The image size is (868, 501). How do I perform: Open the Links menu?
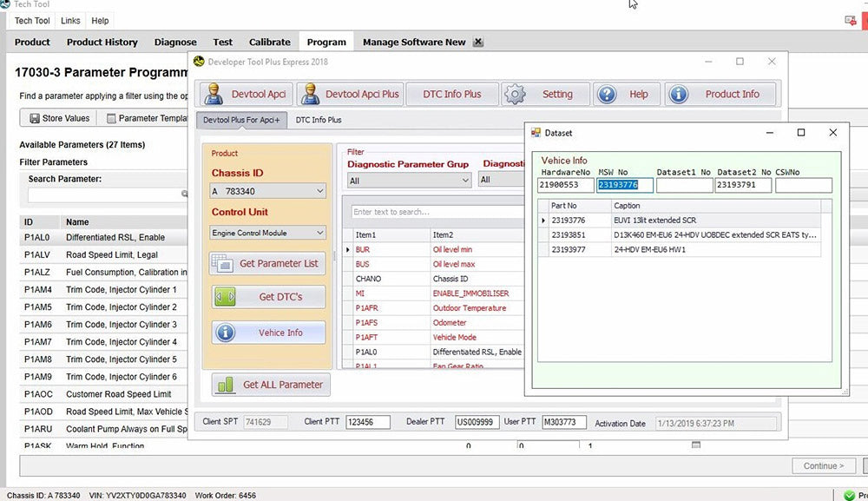coord(70,20)
